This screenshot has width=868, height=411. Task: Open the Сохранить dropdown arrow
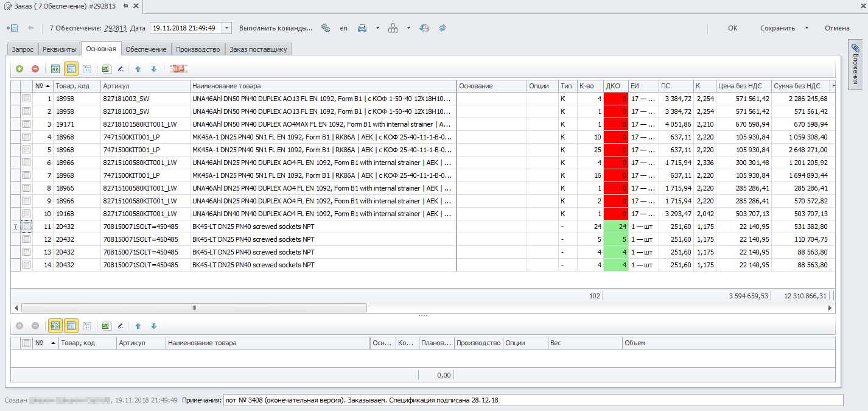point(807,28)
